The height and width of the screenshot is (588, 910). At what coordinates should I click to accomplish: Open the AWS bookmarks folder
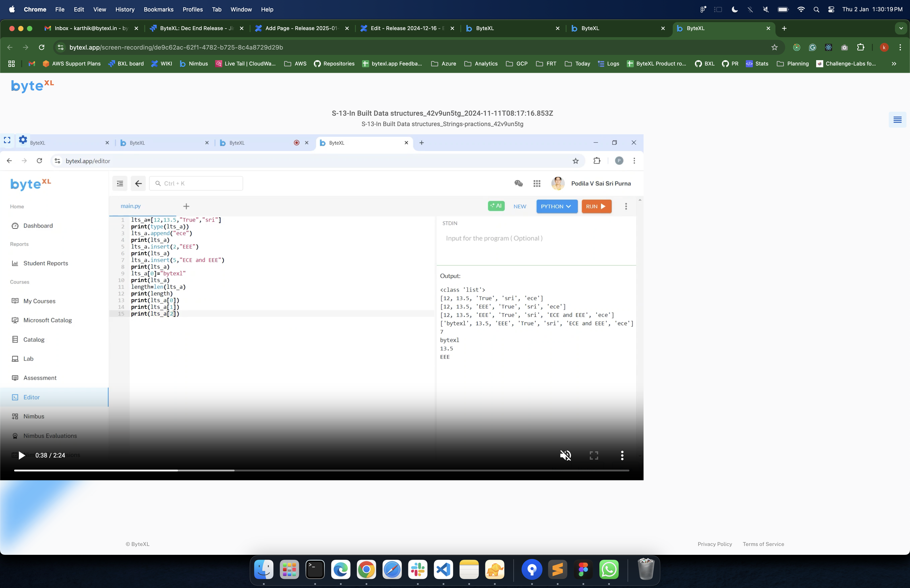295,64
